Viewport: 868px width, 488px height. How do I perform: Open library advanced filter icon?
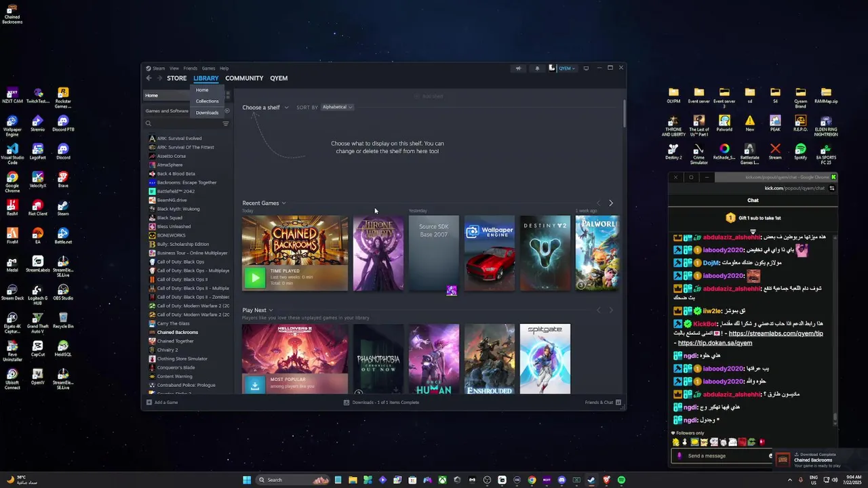pyautogui.click(x=226, y=123)
